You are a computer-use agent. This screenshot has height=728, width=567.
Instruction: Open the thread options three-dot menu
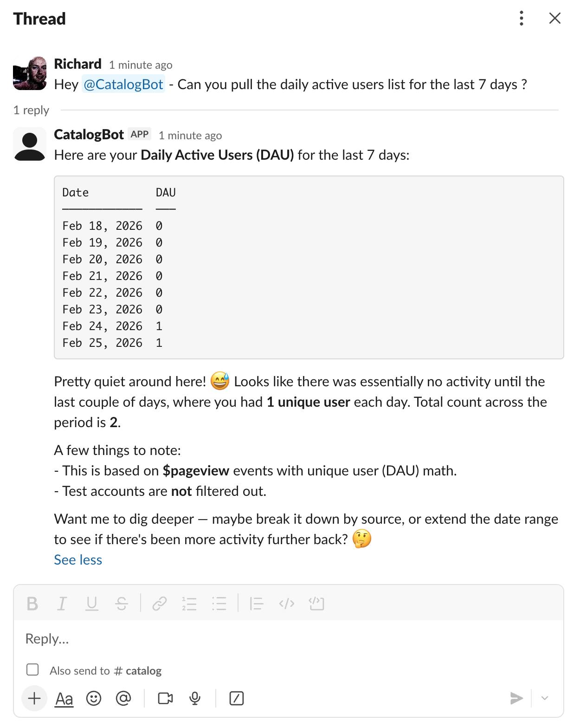(x=521, y=19)
